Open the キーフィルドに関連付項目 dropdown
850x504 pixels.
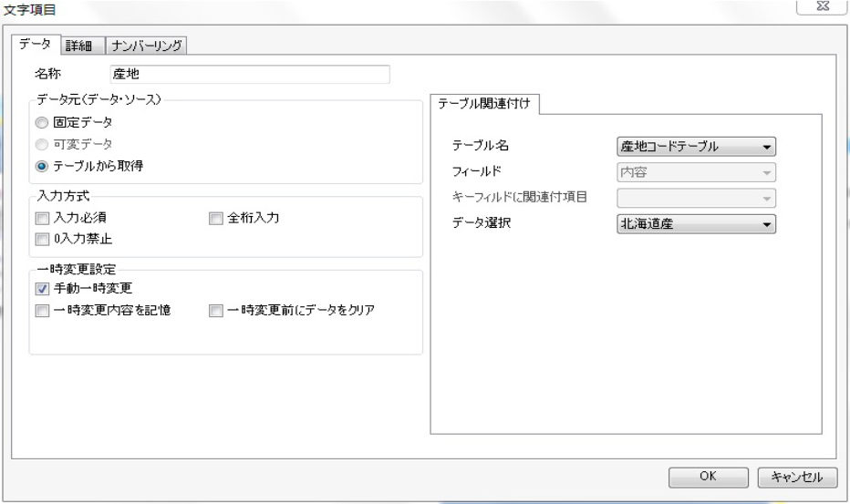(x=696, y=198)
